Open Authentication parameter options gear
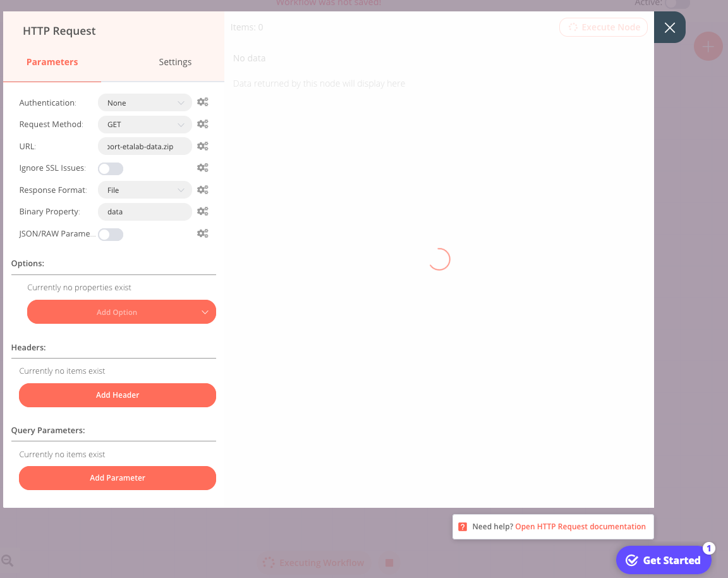The height and width of the screenshot is (578, 728). click(x=202, y=102)
